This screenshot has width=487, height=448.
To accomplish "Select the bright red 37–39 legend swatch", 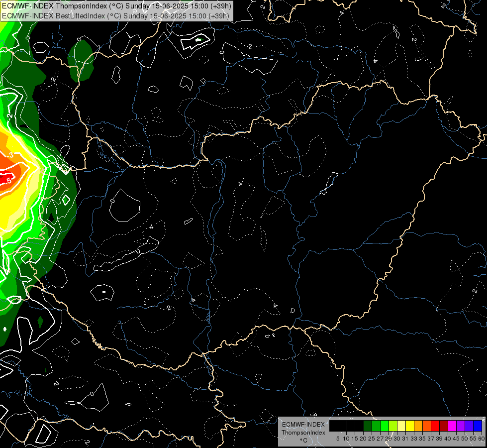I will pyautogui.click(x=435, y=426).
